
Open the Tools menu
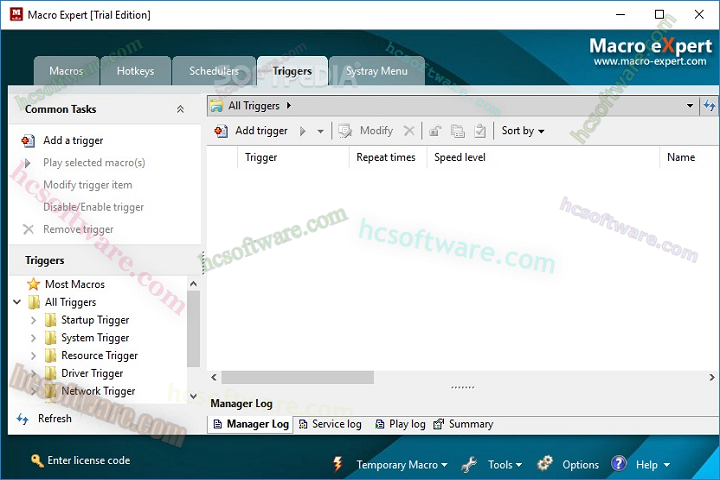505,465
